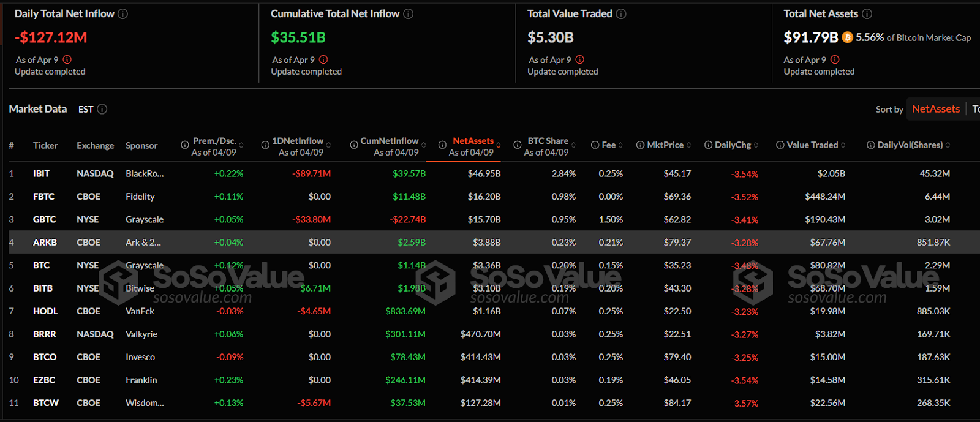Sort by DailyVol(Shares) arrows

coord(948,145)
